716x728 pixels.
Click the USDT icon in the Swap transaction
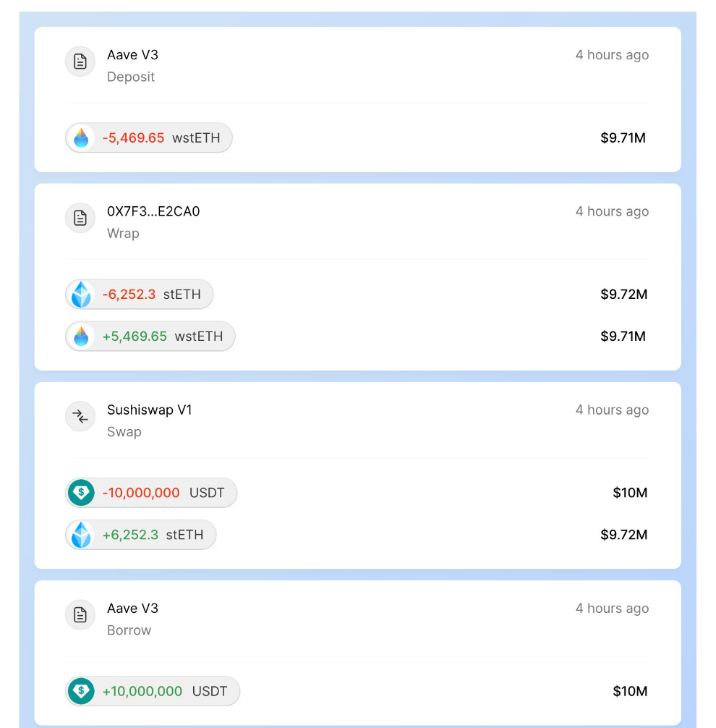point(81,493)
